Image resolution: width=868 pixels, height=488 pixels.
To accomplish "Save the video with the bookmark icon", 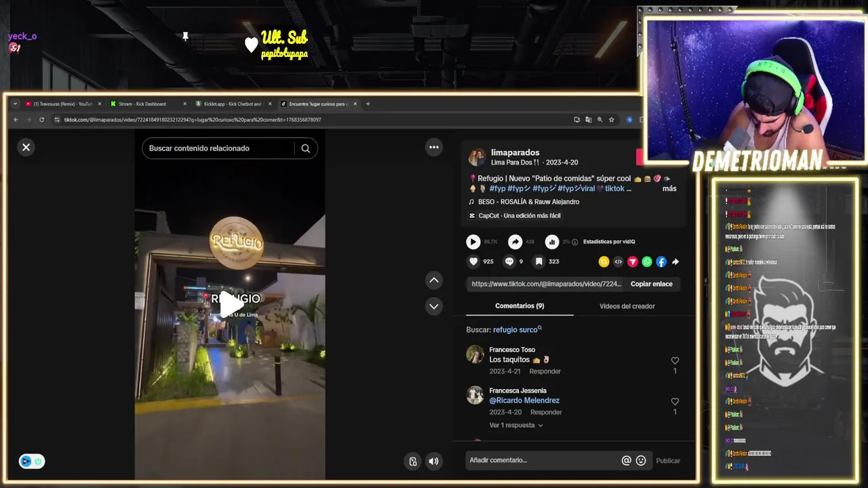I will click(538, 262).
